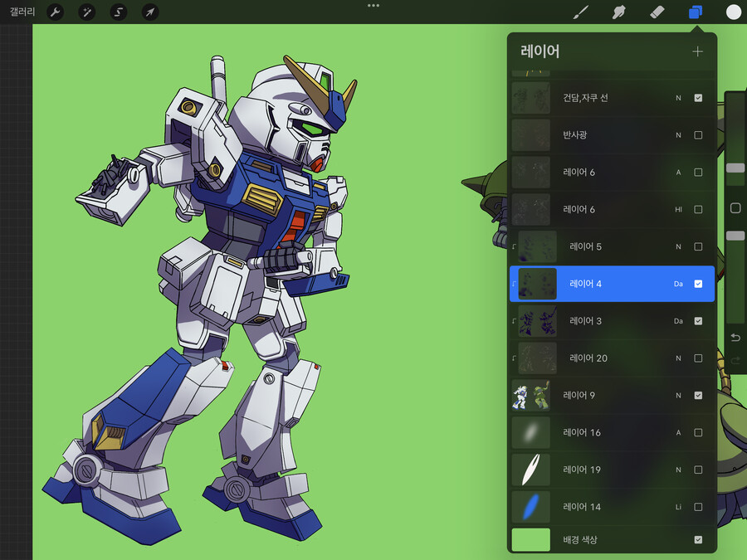
Task: Open blend mode N for 레이어 20
Action: point(678,358)
